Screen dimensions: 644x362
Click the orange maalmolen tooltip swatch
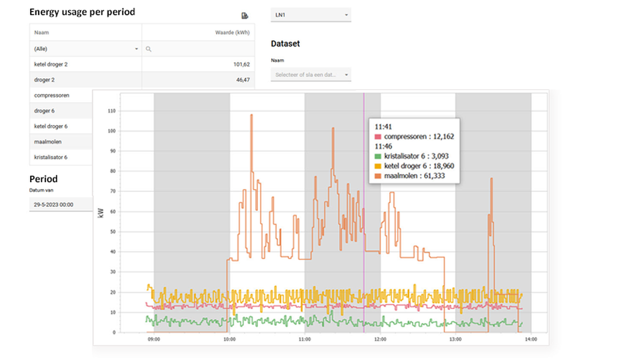point(379,175)
